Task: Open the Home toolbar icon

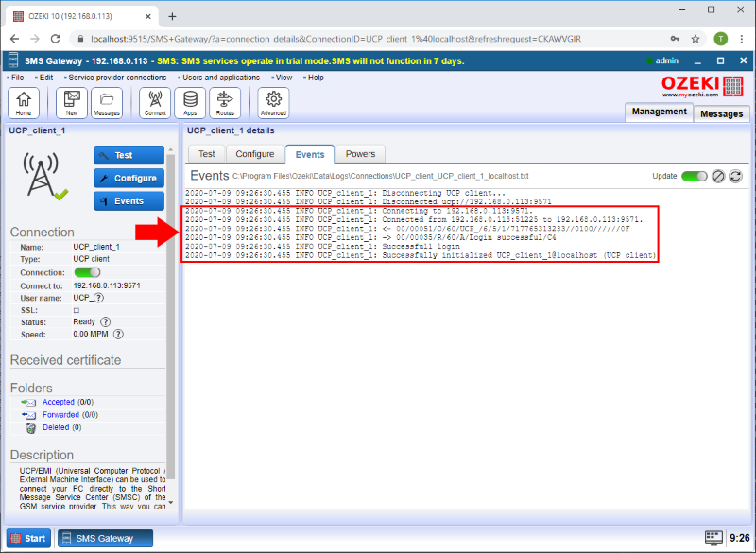Action: click(23, 102)
